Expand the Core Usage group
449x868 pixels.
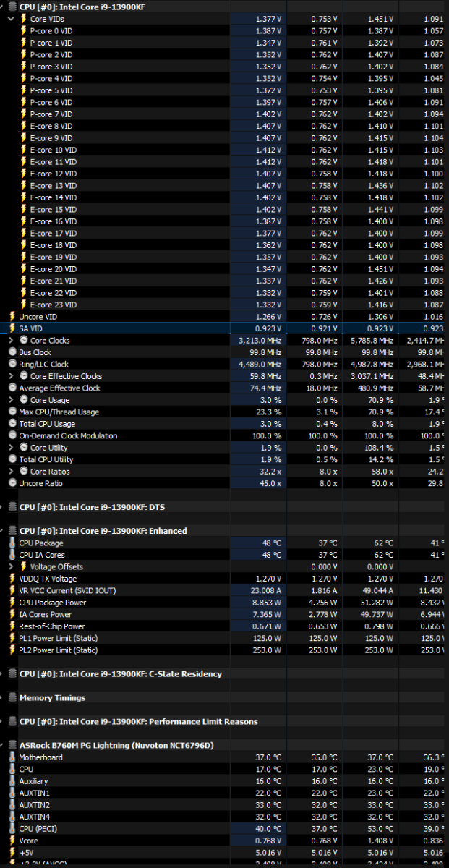click(x=11, y=400)
